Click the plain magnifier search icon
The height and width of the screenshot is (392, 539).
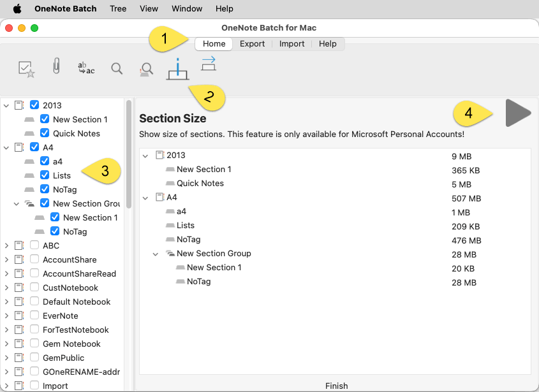pyautogui.click(x=117, y=69)
